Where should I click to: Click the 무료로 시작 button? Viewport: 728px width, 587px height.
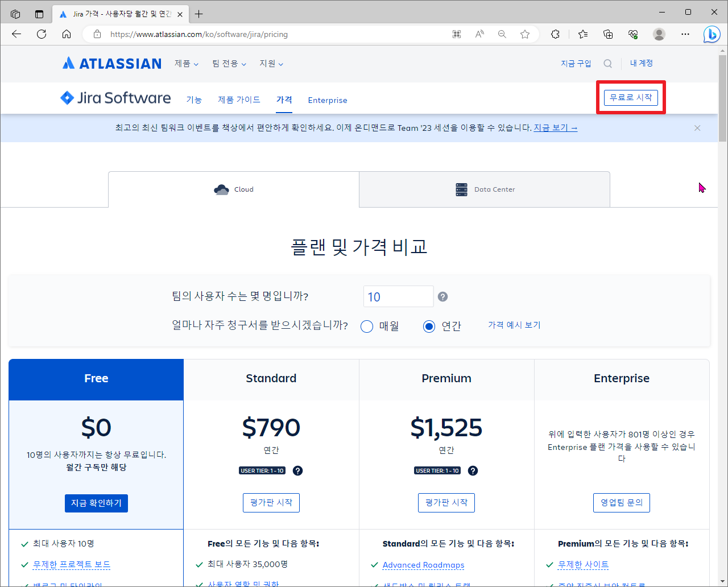tap(631, 98)
